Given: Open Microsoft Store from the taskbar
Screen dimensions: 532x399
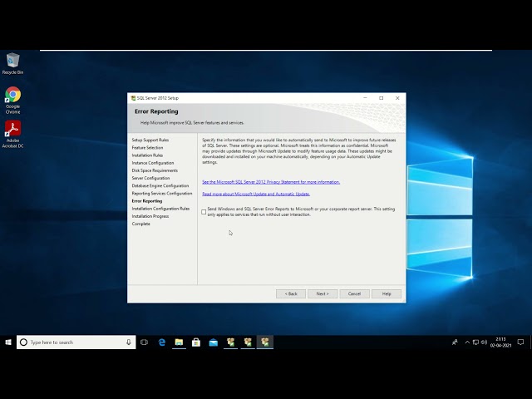Looking at the screenshot, I should tap(196, 342).
